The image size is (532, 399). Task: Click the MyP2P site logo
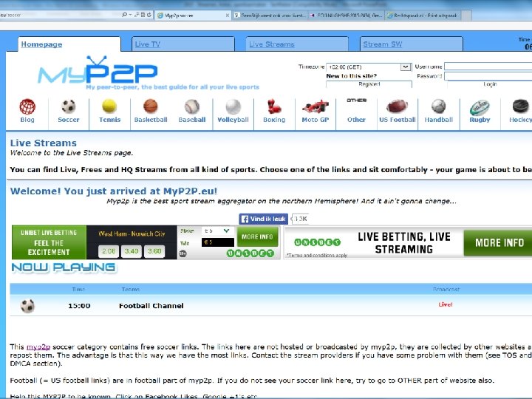98,70
